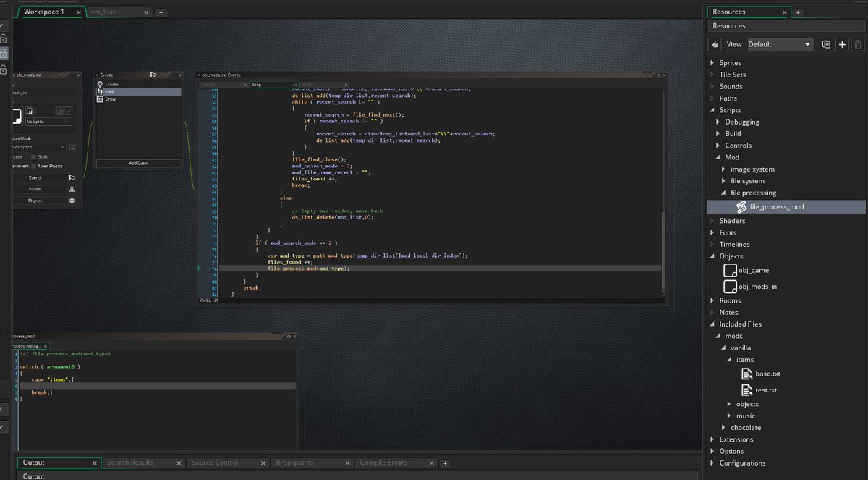Select the Create event lightbulb icon
This screenshot has width=868, height=480.
point(100,84)
